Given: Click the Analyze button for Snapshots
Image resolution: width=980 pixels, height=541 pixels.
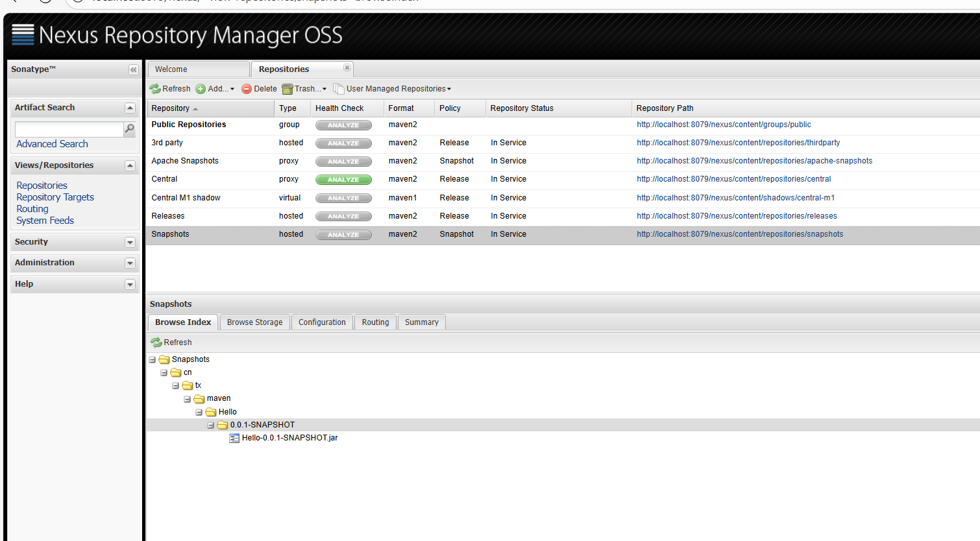Looking at the screenshot, I should [x=343, y=235].
